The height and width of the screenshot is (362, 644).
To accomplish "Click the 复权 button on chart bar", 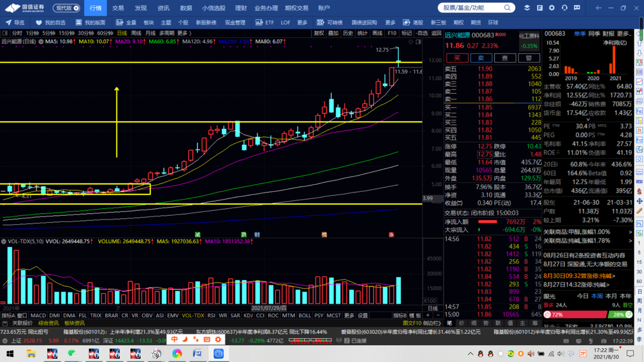I will coord(319,33).
